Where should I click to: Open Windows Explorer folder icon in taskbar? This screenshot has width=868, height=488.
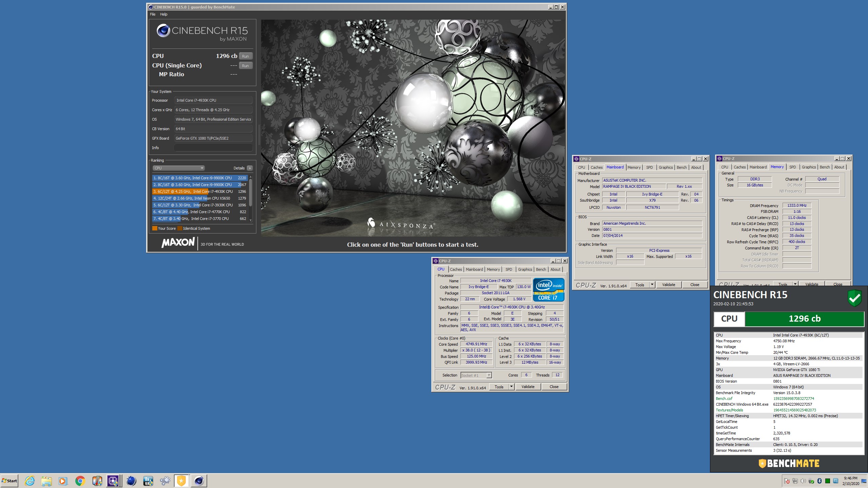pos(46,481)
